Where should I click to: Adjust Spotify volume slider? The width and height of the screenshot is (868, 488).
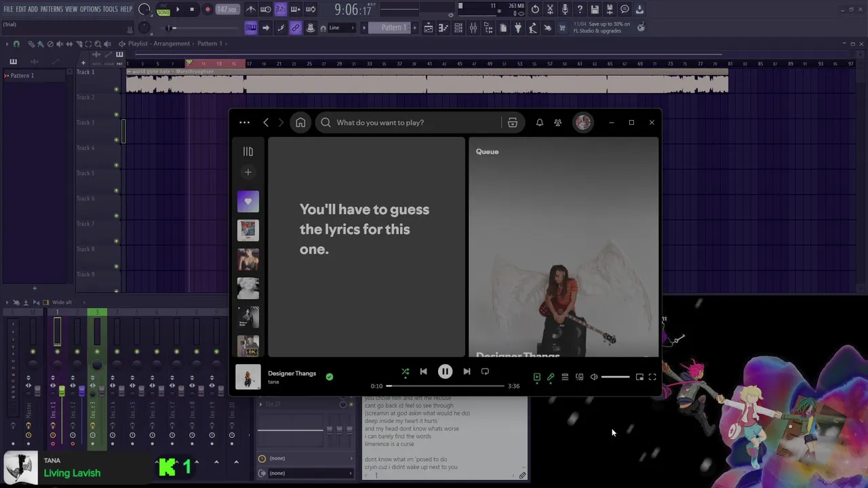coord(616,377)
